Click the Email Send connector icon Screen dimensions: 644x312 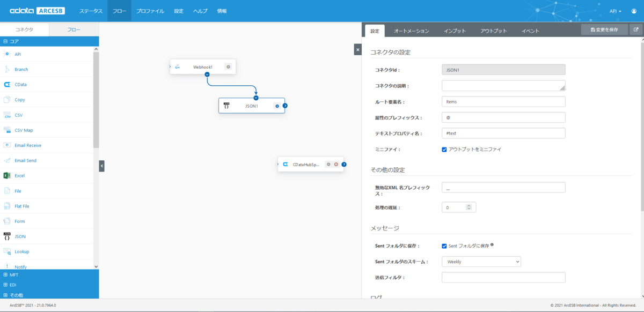pos(7,160)
